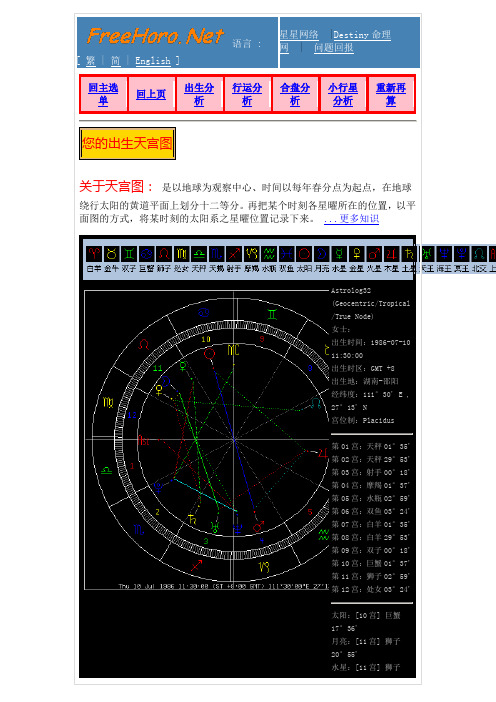Open the 出生分析 birth analysis tab

(x=199, y=94)
